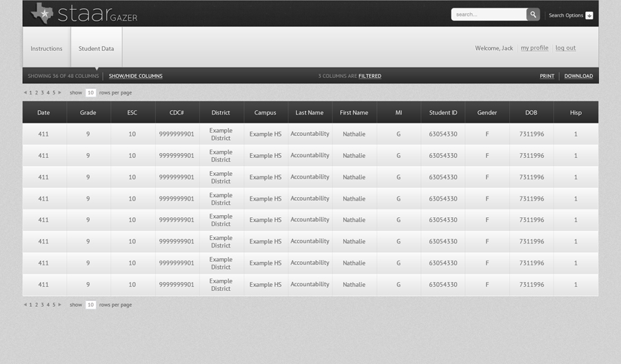Click the log out link
The width and height of the screenshot is (621, 364).
pos(565,48)
